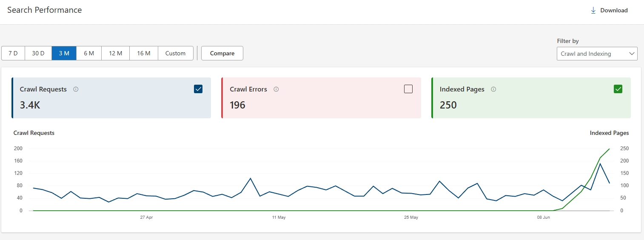Image resolution: width=644 pixels, height=240 pixels.
Task: Click the Crawl Errors metric card
Action: pos(321,98)
